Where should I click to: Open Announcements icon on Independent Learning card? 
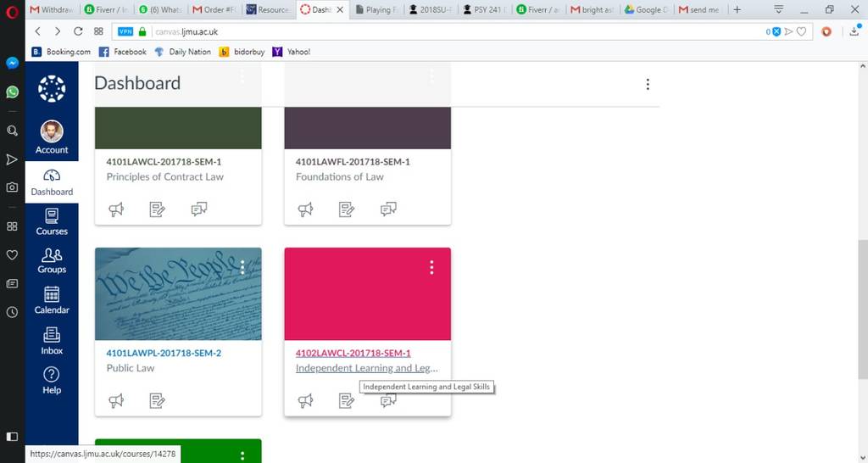coord(305,400)
